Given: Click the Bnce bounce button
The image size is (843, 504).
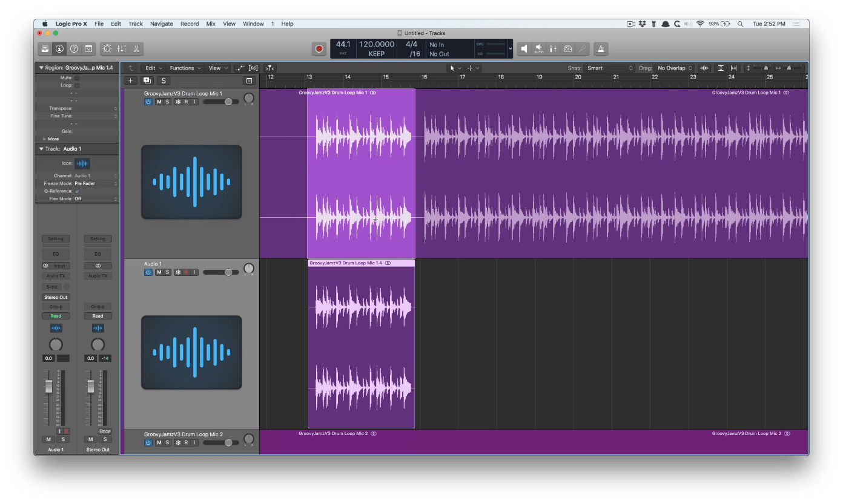Looking at the screenshot, I should 105,431.
